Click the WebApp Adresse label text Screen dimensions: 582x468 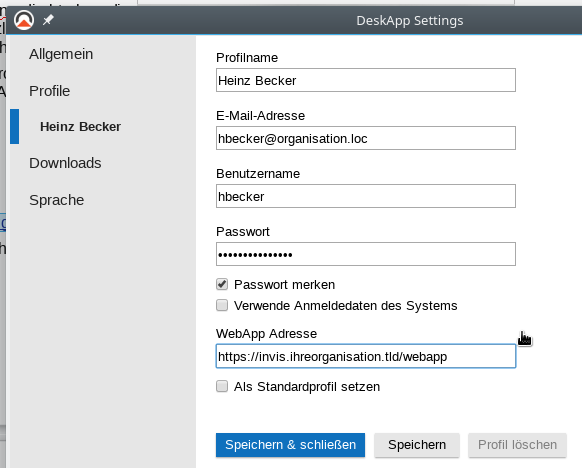(267, 333)
